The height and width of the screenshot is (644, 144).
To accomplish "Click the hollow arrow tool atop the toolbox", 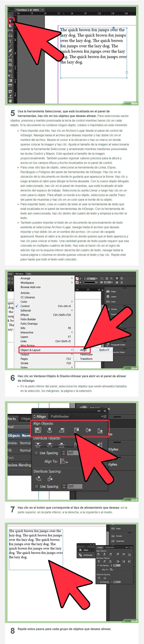I will (10, 16).
